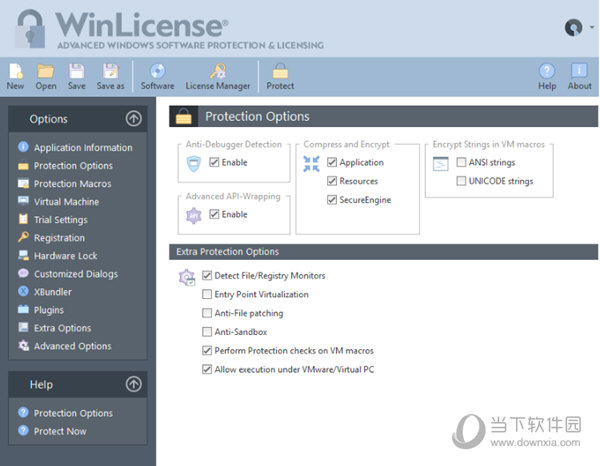
Task: Toggle Detect File/Registry Monitors
Action: click(x=207, y=275)
